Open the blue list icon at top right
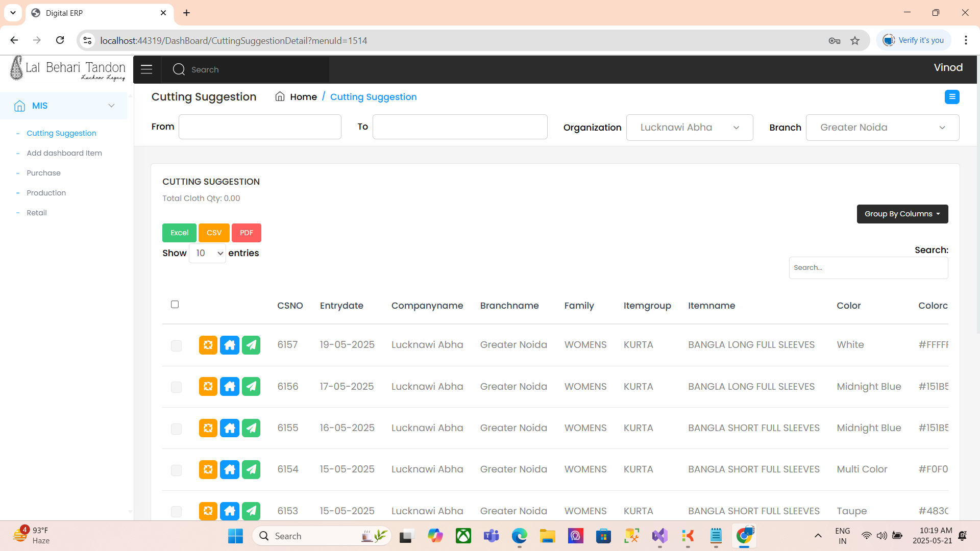This screenshot has height=551, width=980. pyautogui.click(x=952, y=97)
